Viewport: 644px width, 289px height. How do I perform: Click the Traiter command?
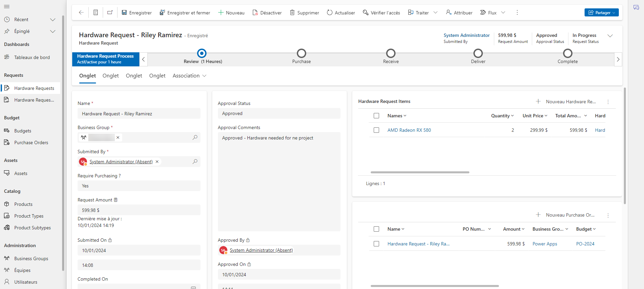[x=418, y=13]
